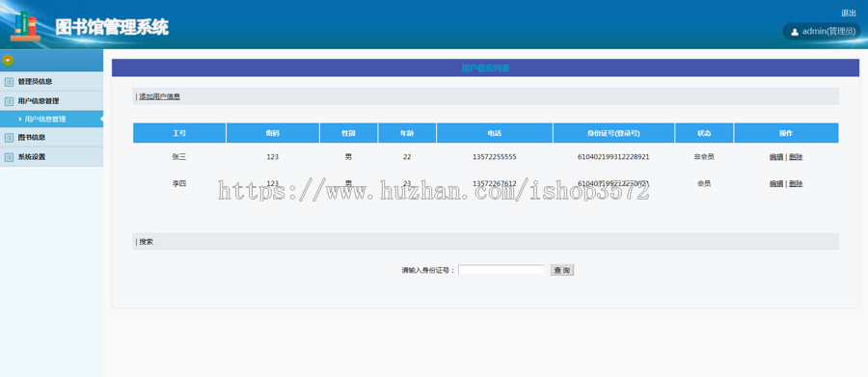The height and width of the screenshot is (377, 868).
Task: Click the 系统设置 list icon
Action: pos(9,157)
